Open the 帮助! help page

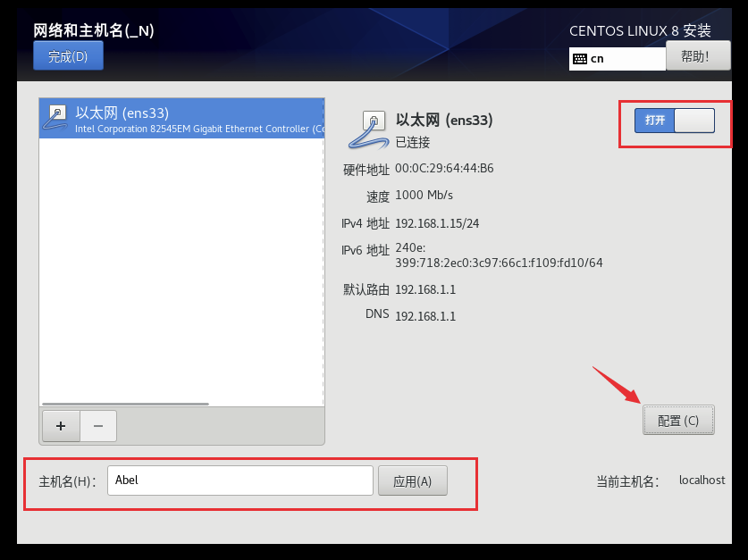click(698, 55)
